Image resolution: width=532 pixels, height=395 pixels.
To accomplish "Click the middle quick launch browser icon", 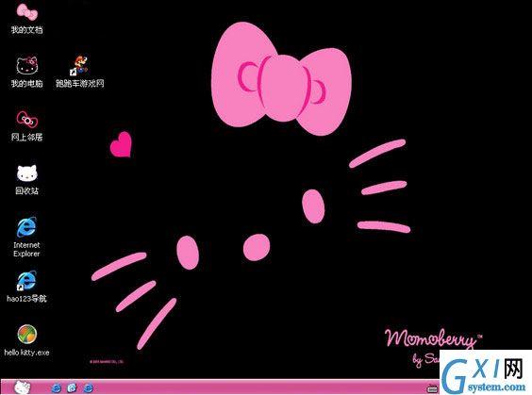I will coord(72,387).
